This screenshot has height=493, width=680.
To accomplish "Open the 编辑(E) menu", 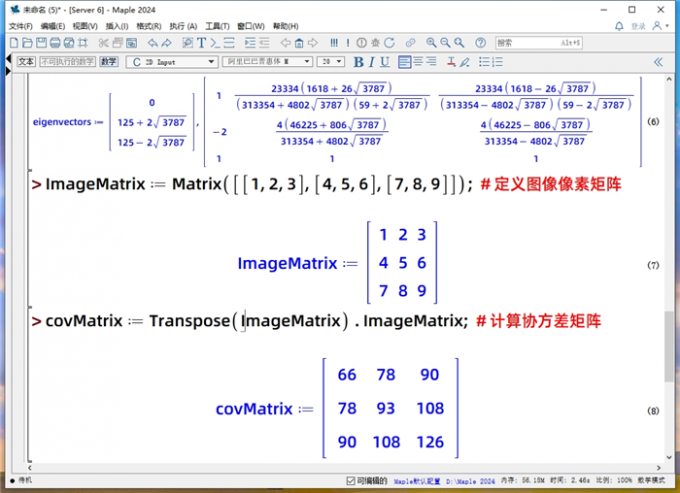I will [52, 26].
